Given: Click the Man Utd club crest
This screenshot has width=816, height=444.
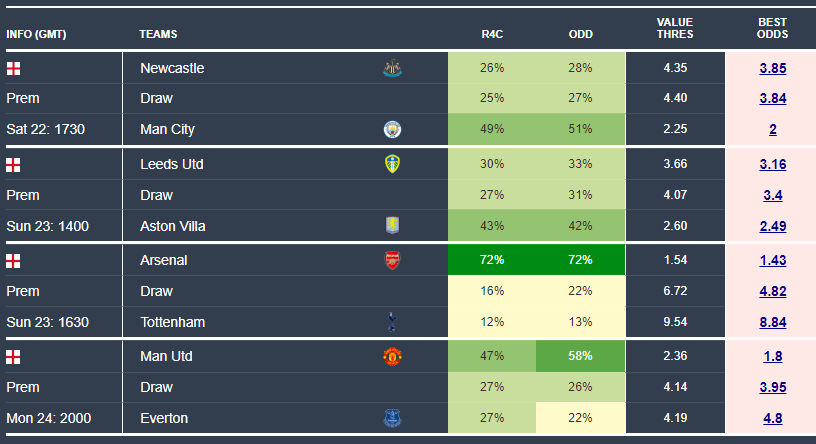Looking at the screenshot, I should tap(391, 356).
